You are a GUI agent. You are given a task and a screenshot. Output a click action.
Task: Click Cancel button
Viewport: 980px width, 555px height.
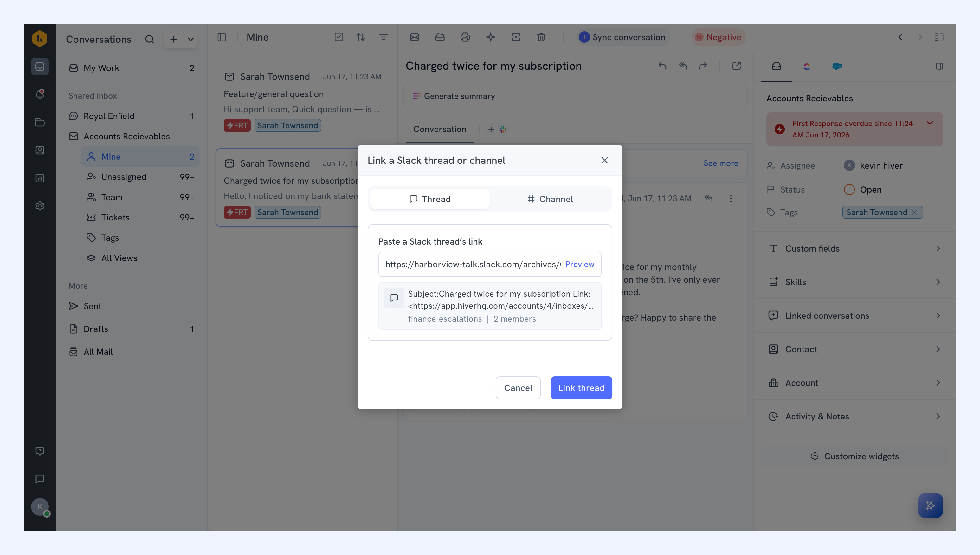click(x=518, y=388)
